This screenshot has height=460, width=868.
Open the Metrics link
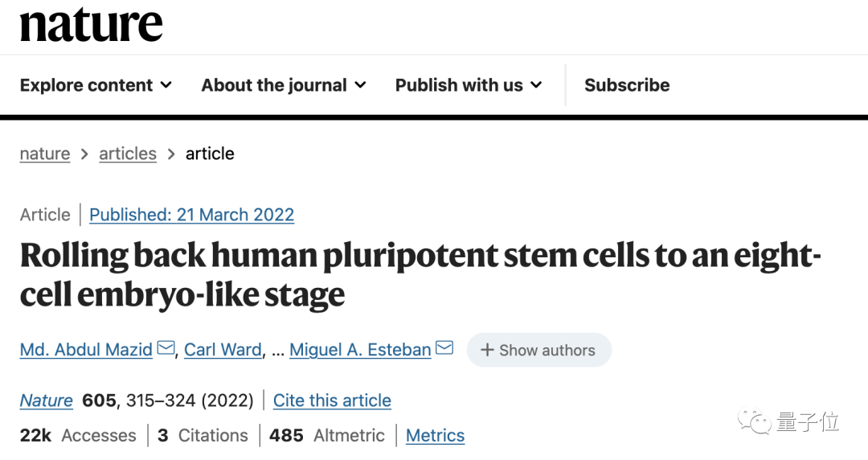click(x=435, y=435)
